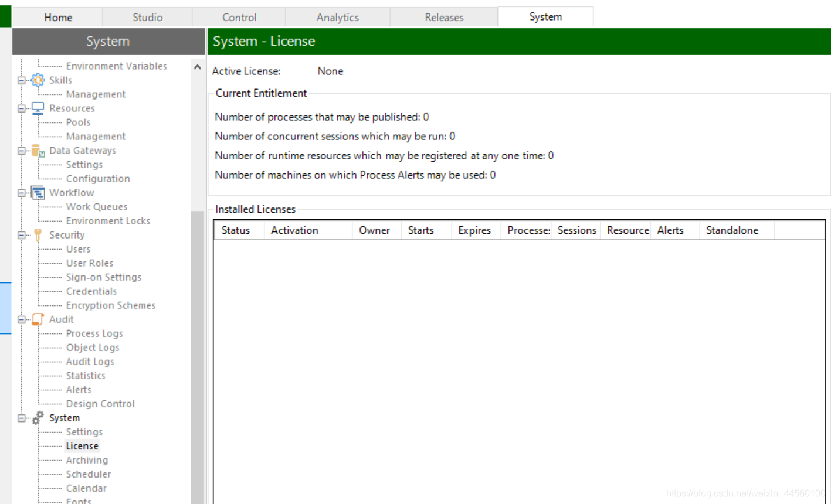Switch to the Studio tab

pyautogui.click(x=147, y=17)
